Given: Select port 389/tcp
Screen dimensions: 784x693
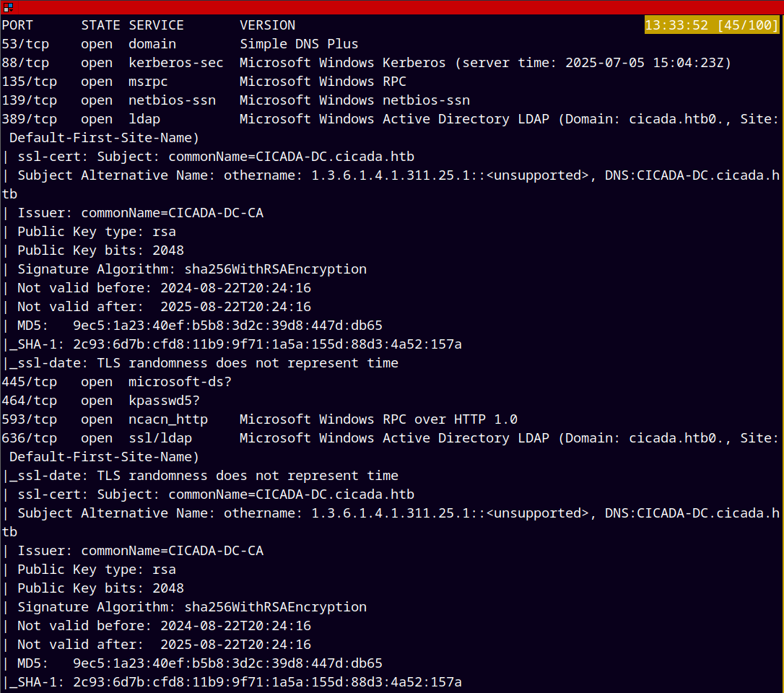Looking at the screenshot, I should coord(30,119).
